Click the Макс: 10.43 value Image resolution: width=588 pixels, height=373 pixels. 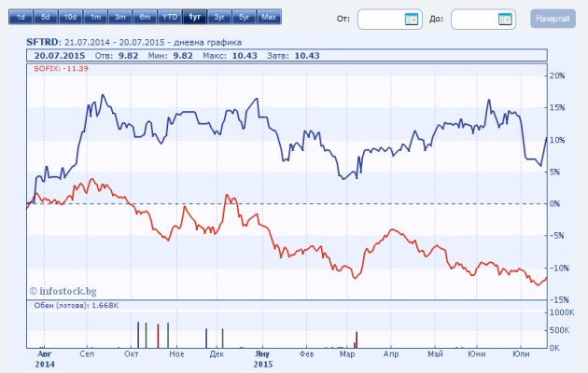[x=230, y=56]
